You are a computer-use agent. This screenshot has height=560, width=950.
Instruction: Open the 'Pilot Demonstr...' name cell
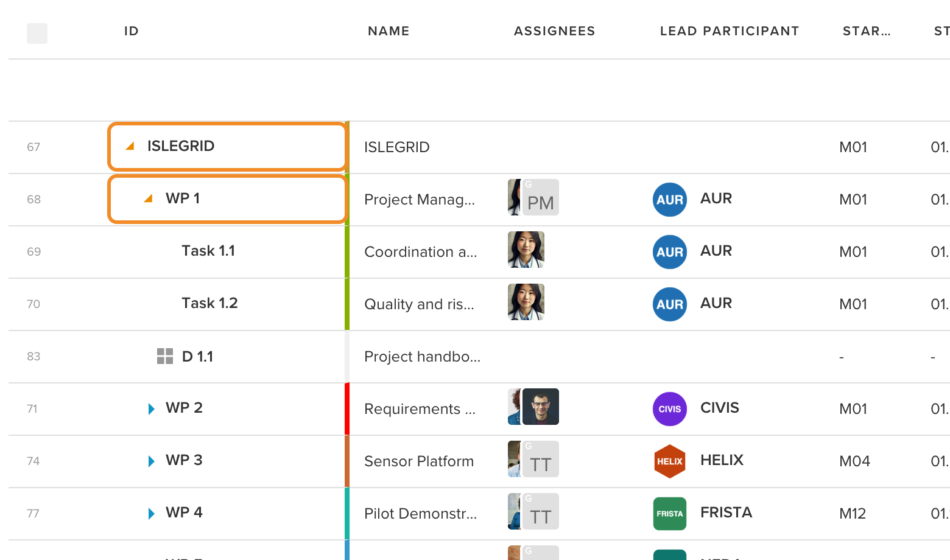421,514
